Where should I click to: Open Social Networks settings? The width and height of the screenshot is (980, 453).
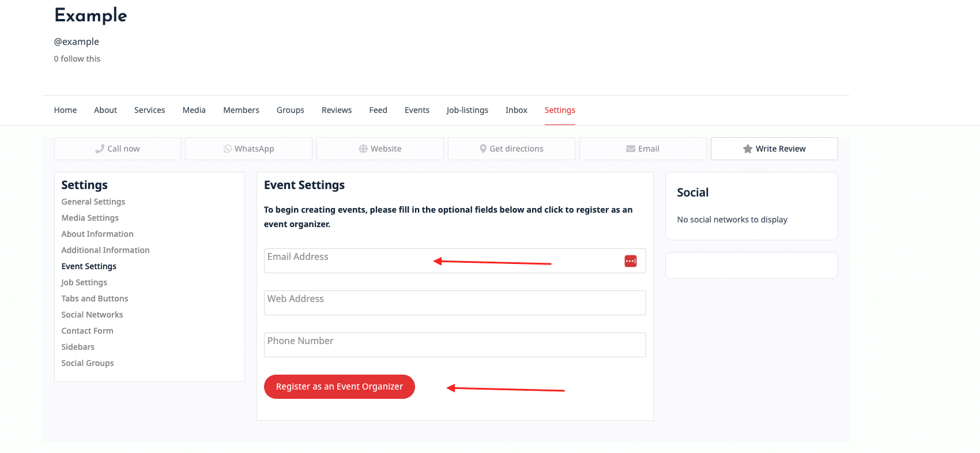(x=92, y=315)
